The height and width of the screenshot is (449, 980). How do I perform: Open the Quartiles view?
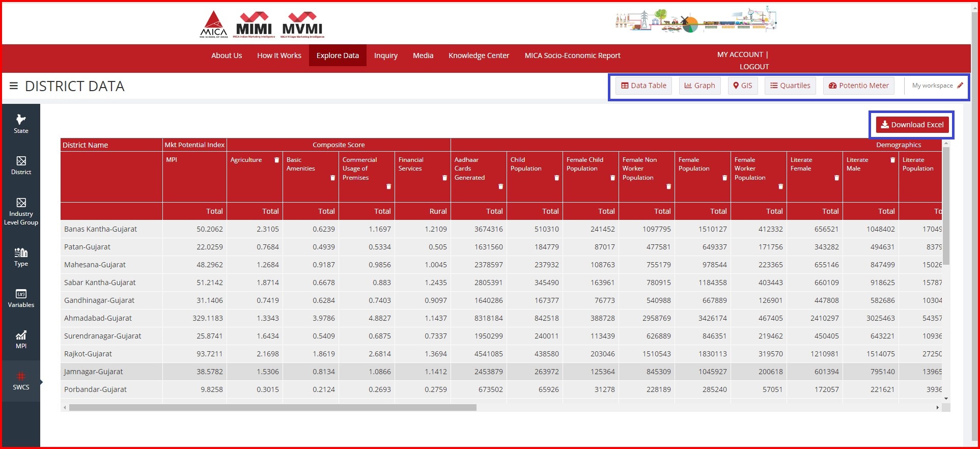click(790, 86)
